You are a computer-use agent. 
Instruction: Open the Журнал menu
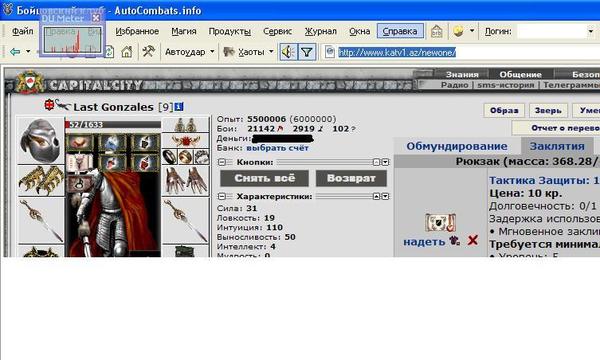click(321, 31)
